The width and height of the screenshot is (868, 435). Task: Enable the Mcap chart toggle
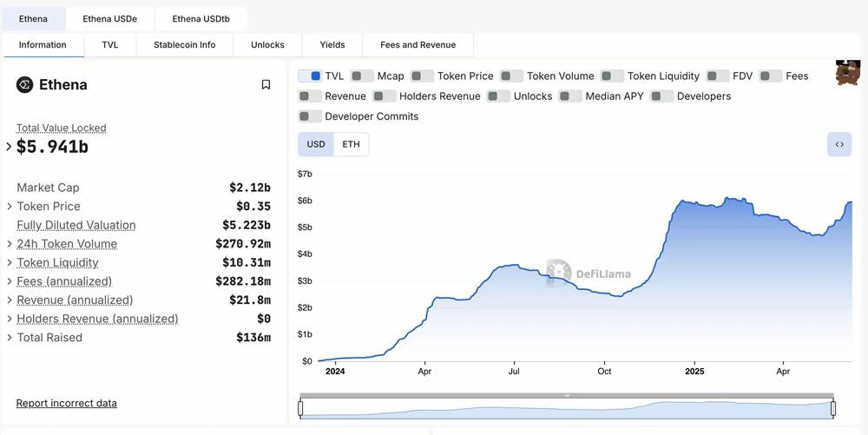tap(363, 76)
